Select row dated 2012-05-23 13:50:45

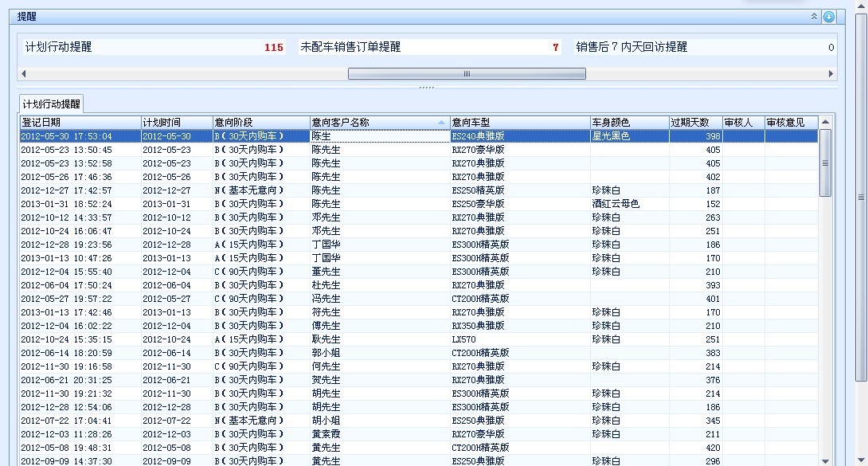(419, 150)
